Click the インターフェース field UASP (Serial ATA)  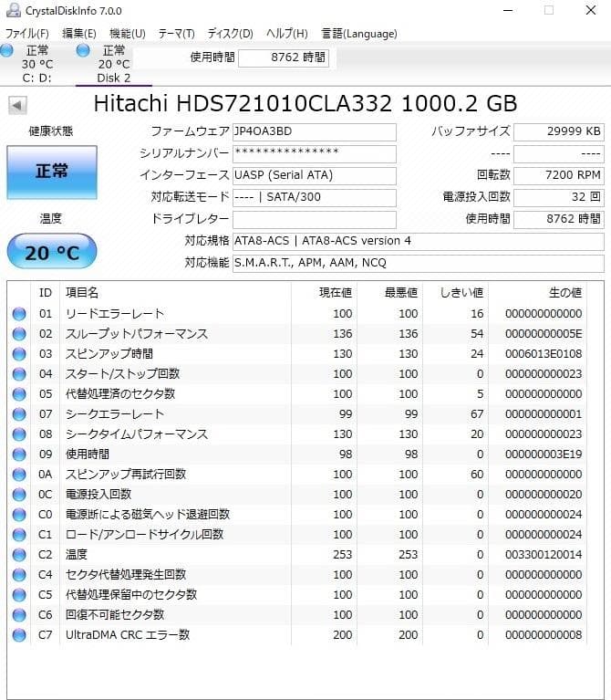point(315,176)
